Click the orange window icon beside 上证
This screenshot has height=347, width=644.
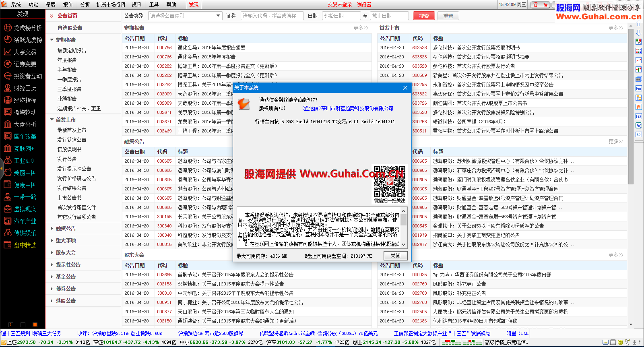[x=3, y=343]
